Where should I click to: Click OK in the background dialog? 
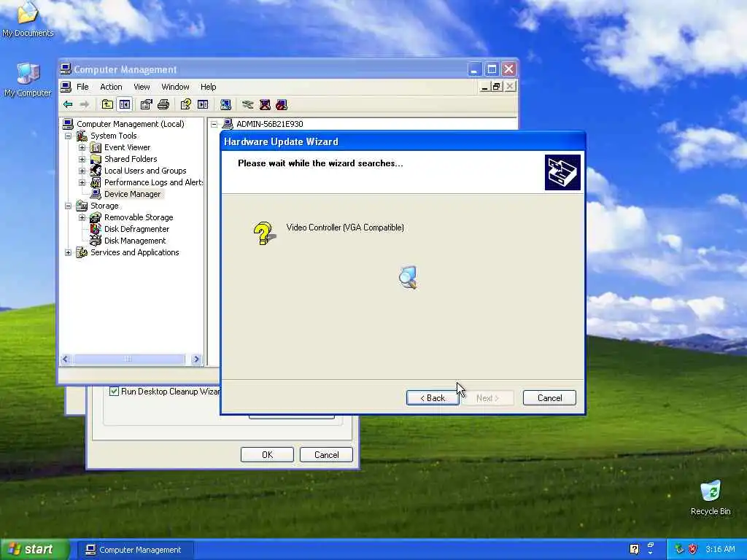267,455
